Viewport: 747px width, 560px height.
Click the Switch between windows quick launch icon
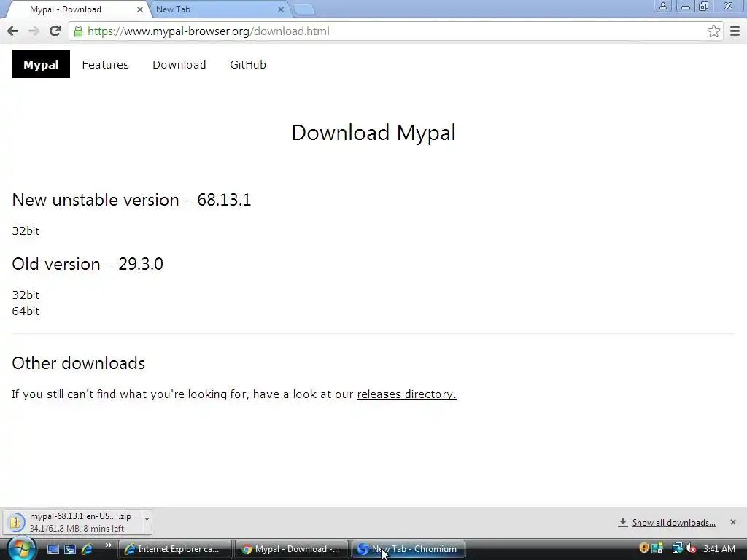[70, 549]
